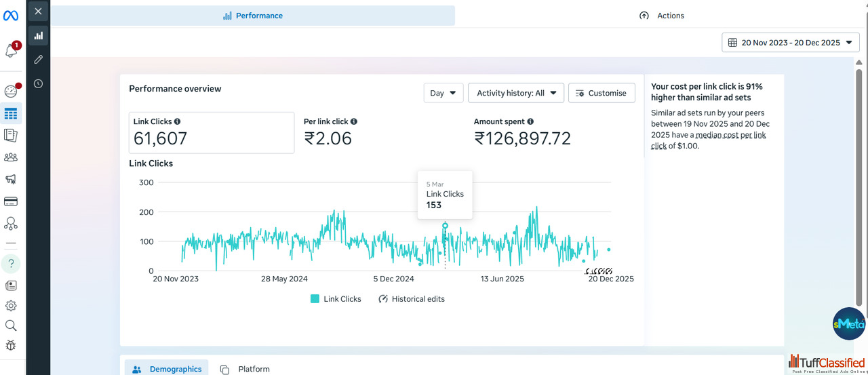Click the pencil edit icon
The height and width of the screenshot is (375, 868).
click(x=38, y=60)
